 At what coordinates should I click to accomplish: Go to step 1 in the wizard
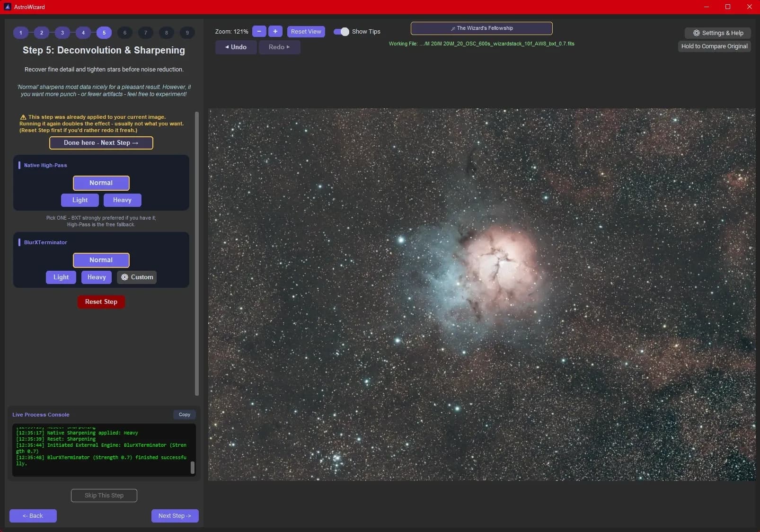click(21, 33)
